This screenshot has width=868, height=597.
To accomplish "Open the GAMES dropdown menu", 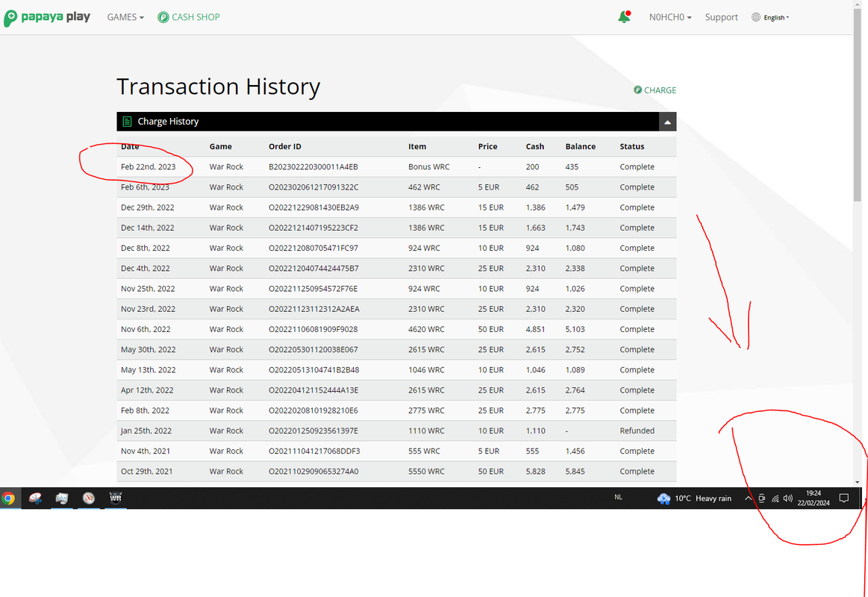I will point(125,17).
